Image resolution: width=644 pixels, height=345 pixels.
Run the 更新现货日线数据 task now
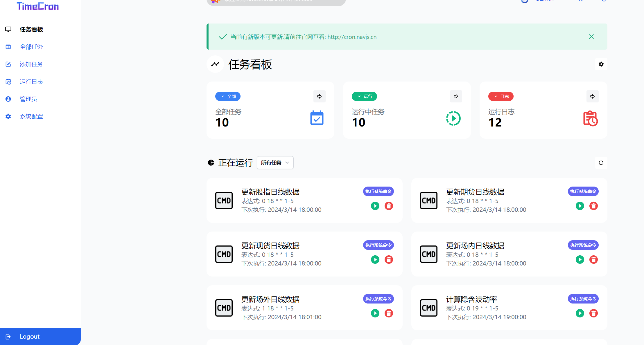click(375, 259)
